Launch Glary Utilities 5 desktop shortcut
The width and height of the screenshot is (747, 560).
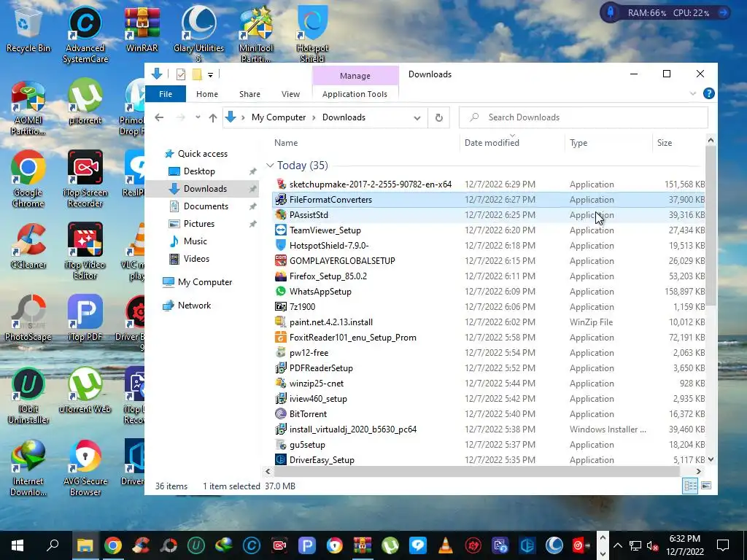198,34
